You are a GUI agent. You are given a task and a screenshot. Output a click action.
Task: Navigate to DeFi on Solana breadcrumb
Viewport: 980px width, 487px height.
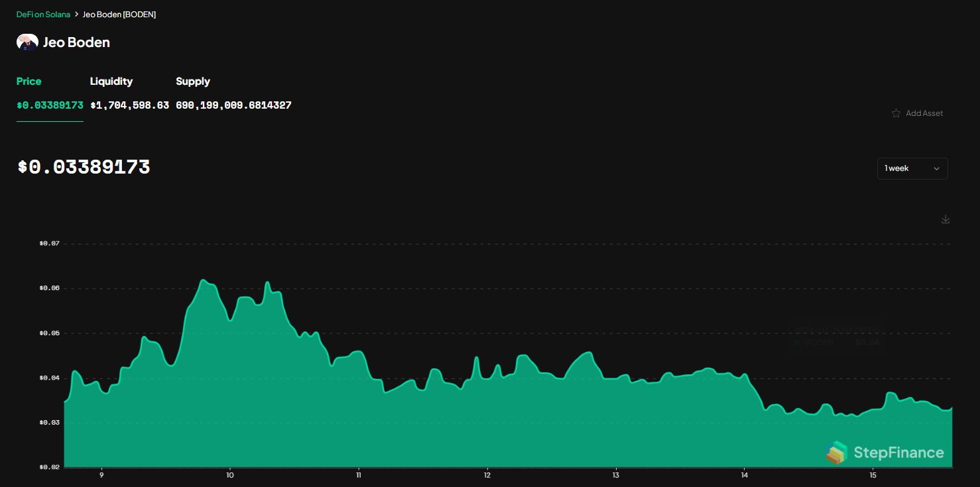[x=43, y=14]
